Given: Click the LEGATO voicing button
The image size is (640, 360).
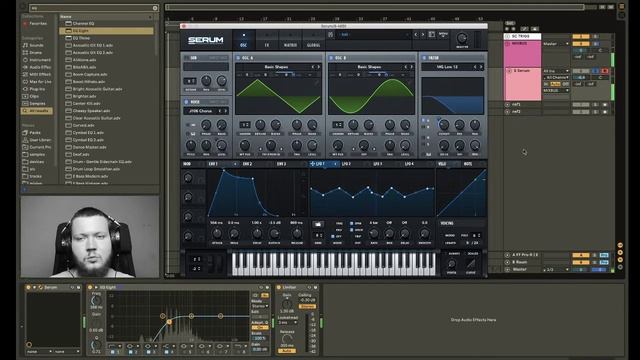Looking at the screenshot, I should pyautogui.click(x=450, y=243).
